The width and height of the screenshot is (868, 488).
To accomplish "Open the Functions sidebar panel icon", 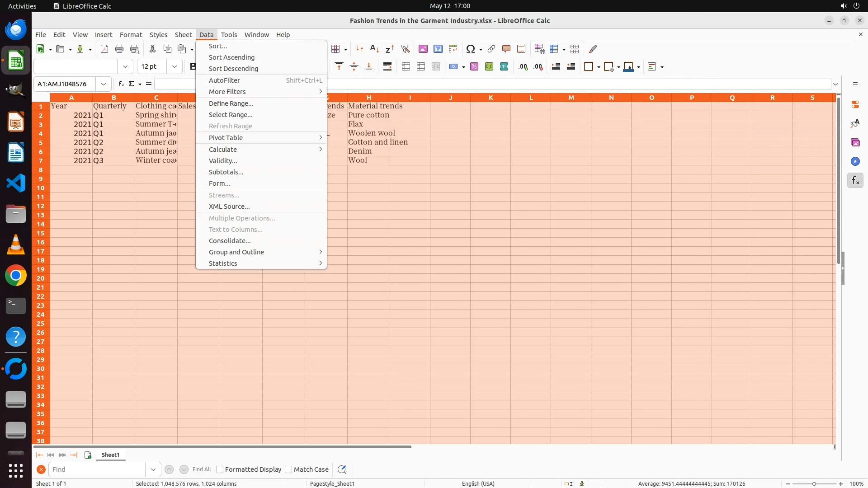I will click(855, 181).
